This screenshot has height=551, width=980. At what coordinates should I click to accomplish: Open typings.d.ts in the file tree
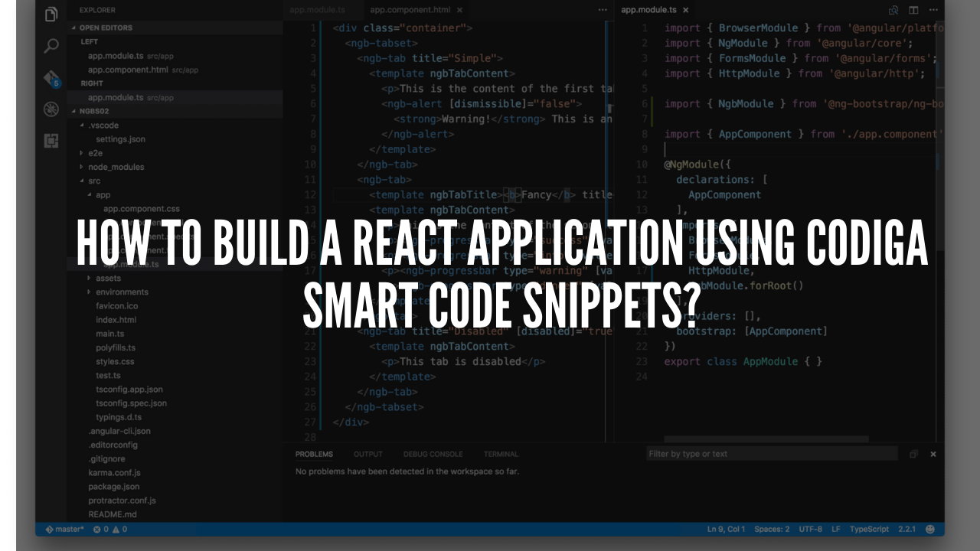tap(119, 417)
